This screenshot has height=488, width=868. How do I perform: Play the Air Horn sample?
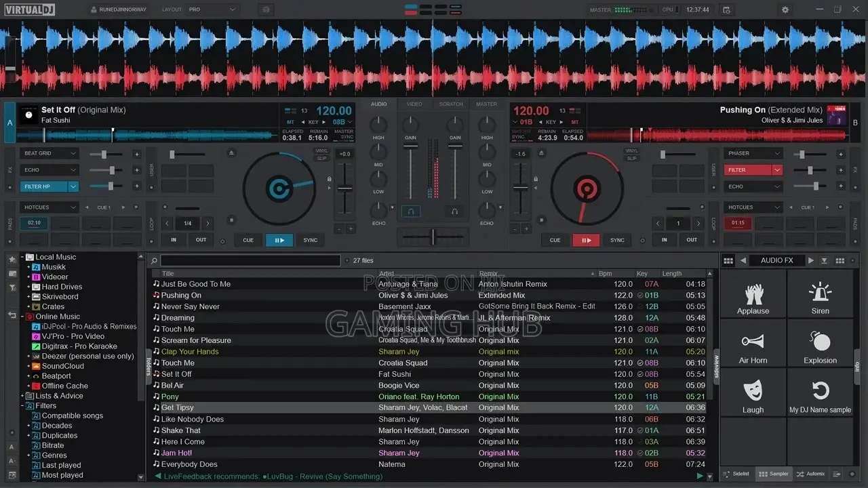point(753,344)
